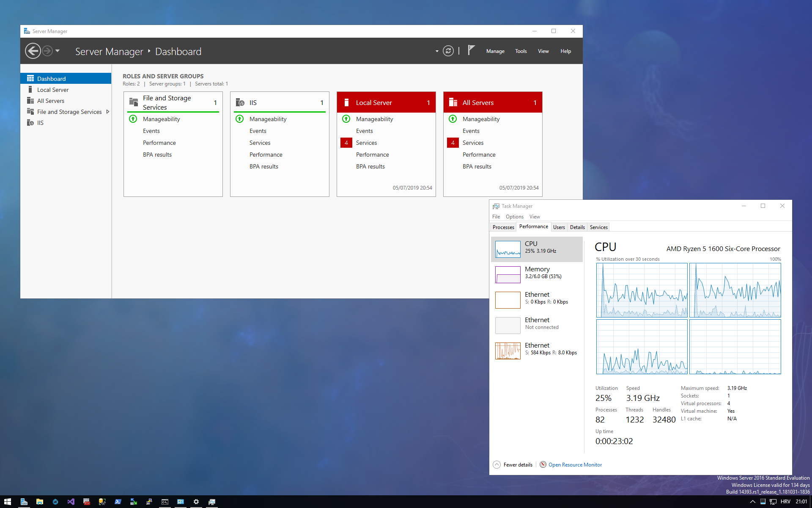
Task: Open the Notifications flag in Server Manager
Action: pos(471,50)
